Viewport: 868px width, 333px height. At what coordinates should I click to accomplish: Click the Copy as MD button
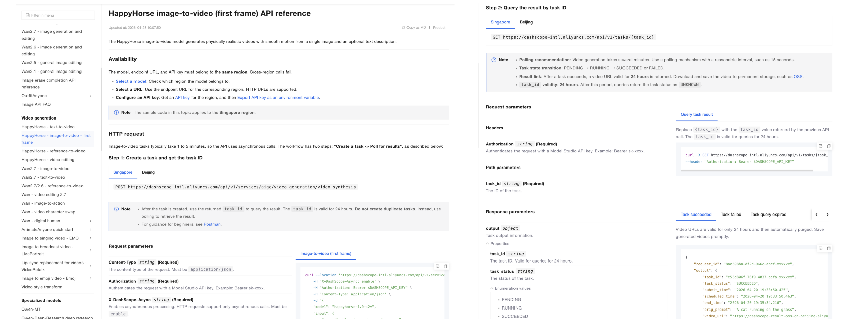point(414,28)
